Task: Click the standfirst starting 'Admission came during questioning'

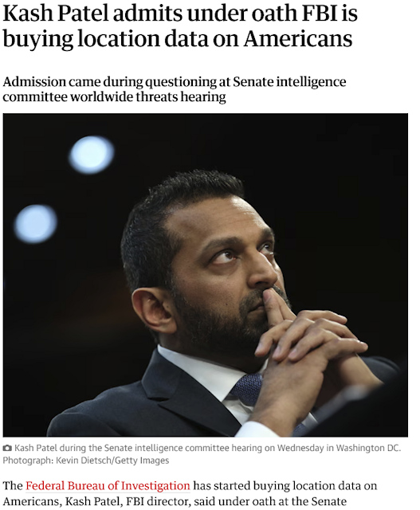Action: point(175,89)
